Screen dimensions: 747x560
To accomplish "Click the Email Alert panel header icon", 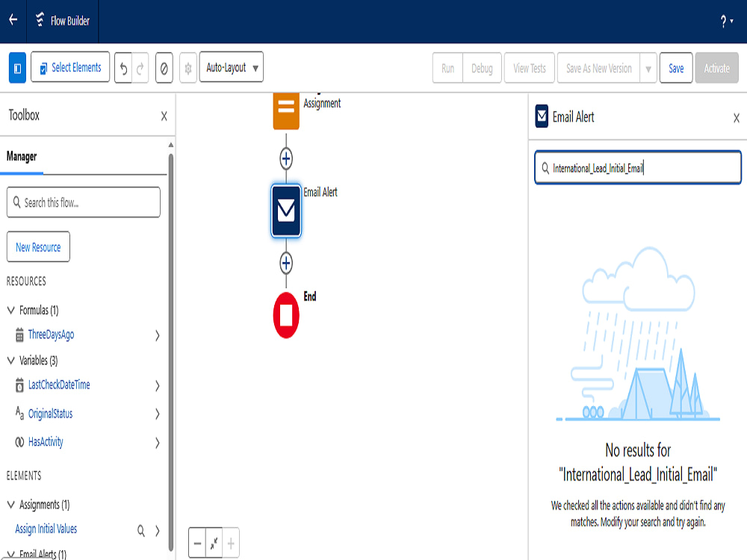I will point(542,116).
